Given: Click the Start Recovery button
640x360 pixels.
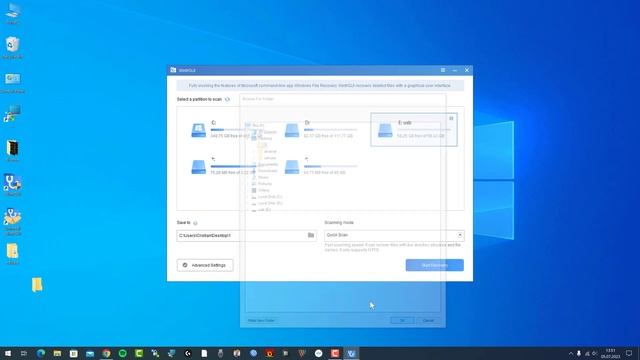Looking at the screenshot, I should [434, 265].
